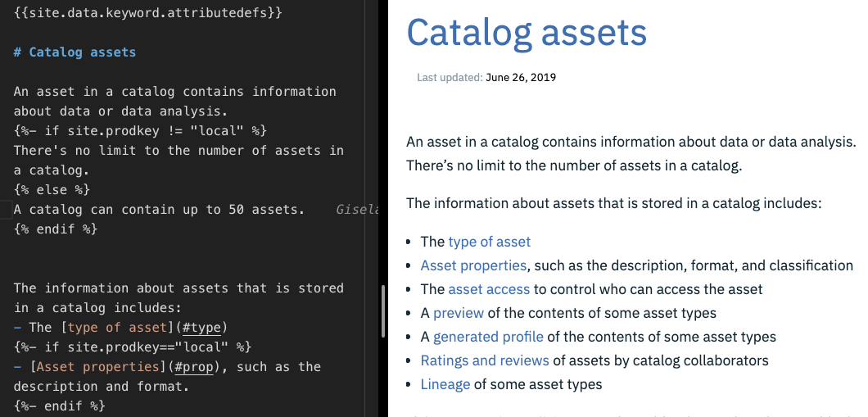
Task: Click the editor line 'about data or data analysis.'
Action: pos(120,111)
